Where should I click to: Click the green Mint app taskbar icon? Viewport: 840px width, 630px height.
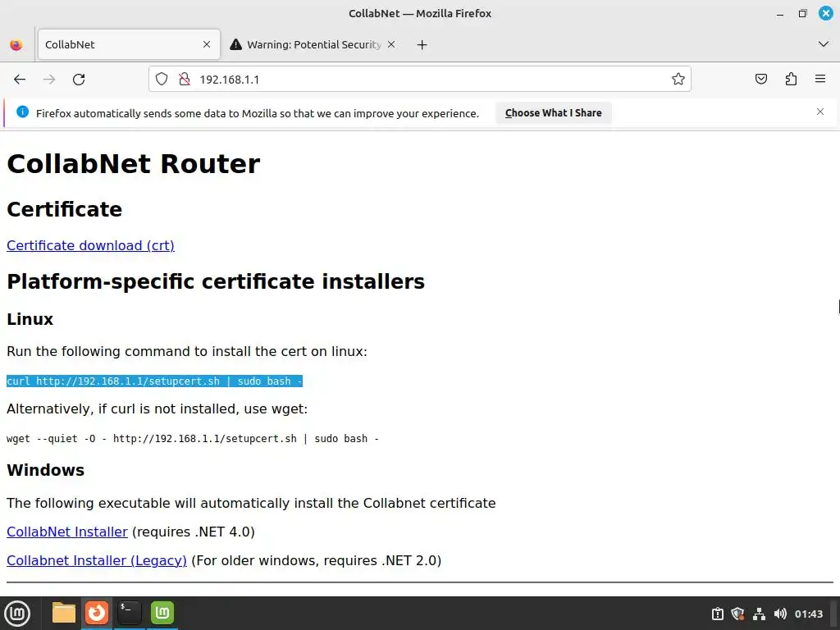click(162, 613)
